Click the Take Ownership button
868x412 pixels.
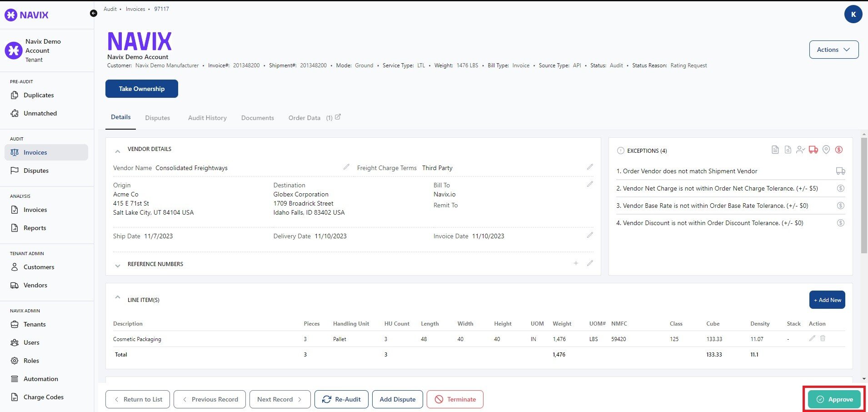click(x=142, y=89)
